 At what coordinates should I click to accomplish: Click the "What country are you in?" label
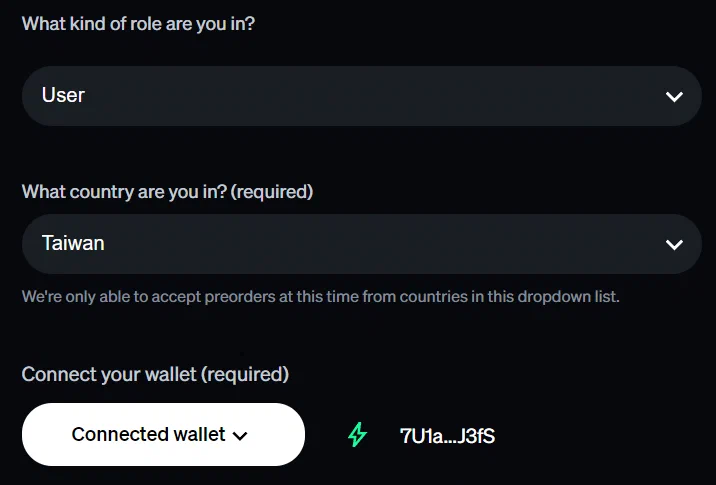(124, 191)
